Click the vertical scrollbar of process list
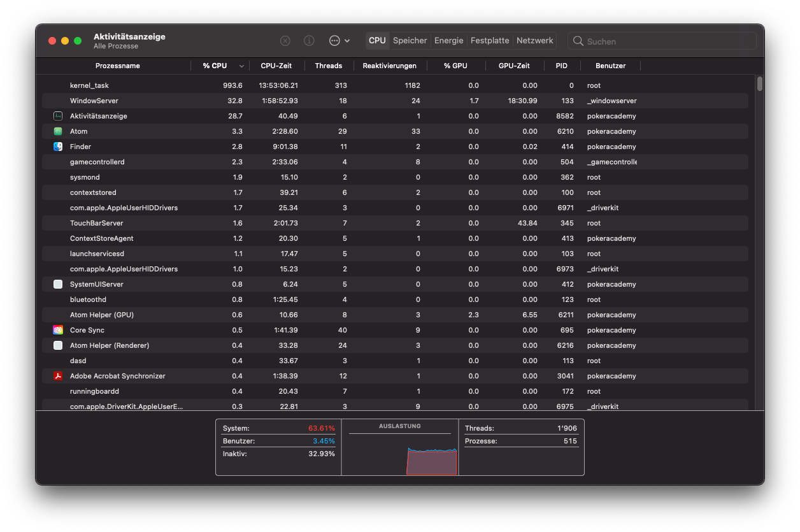 pos(759,84)
